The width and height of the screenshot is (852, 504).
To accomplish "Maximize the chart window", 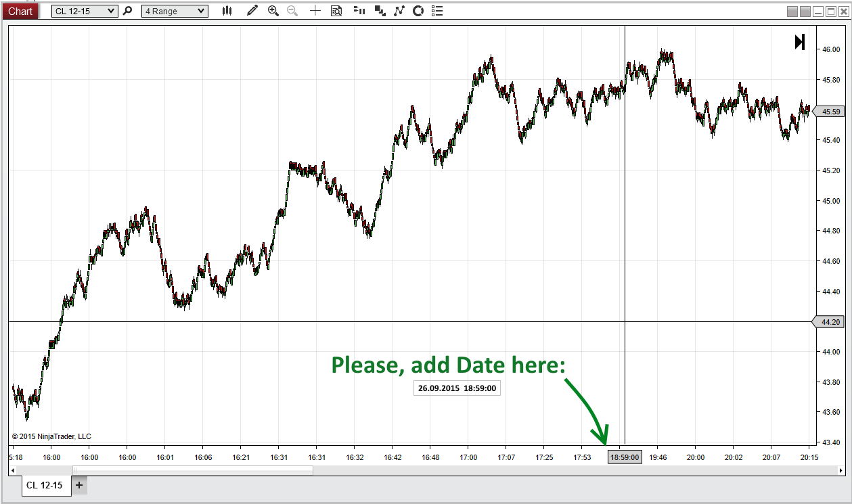I will (830, 12).
